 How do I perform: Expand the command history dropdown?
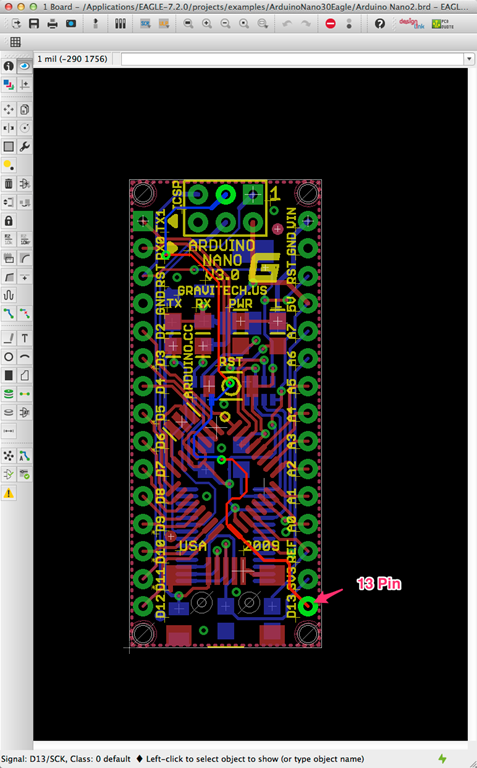tap(469, 59)
